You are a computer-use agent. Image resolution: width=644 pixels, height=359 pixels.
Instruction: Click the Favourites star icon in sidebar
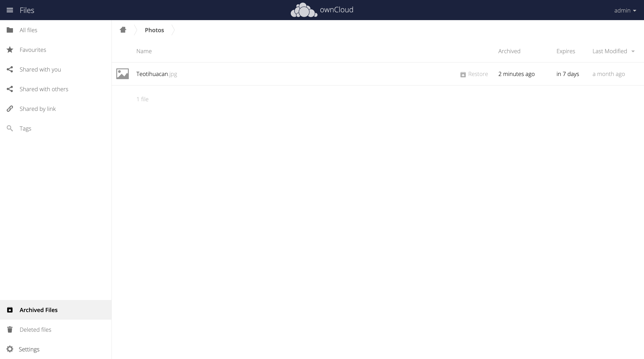[10, 50]
